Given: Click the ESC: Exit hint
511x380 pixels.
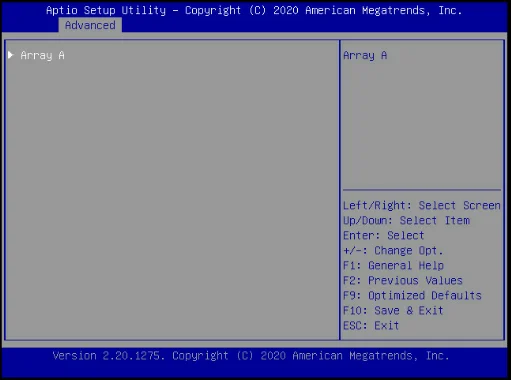Looking at the screenshot, I should tap(371, 325).
